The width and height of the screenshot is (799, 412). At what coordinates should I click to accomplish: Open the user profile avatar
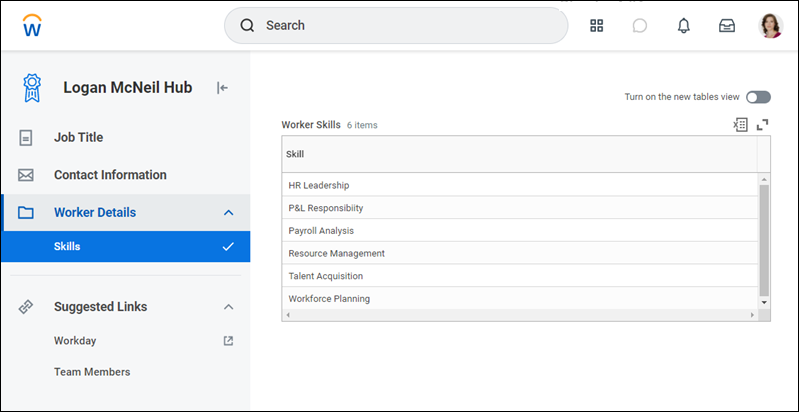(x=770, y=25)
